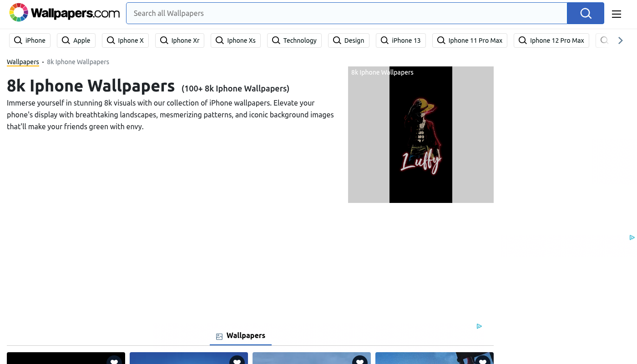This screenshot has height=364, width=637.
Task: Click the Wallpapers.com color wheel logo
Action: point(19,13)
